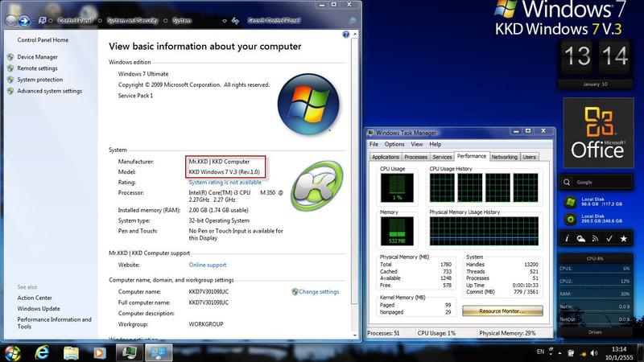Open Action Center under See also

click(35, 298)
